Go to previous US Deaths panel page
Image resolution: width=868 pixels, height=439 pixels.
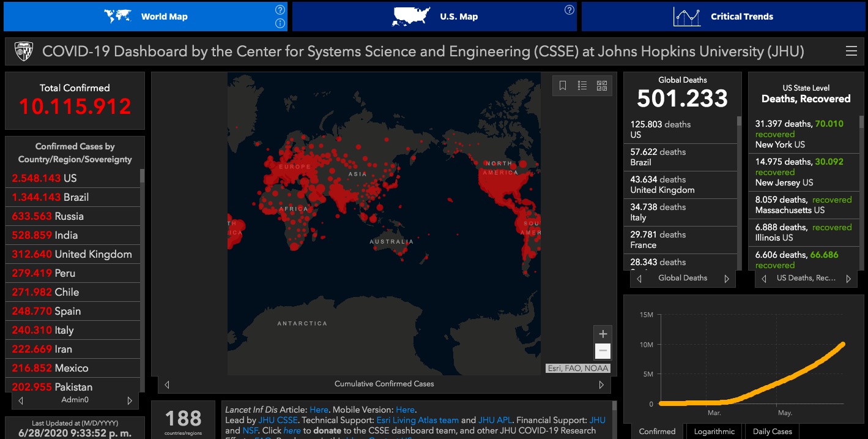[x=763, y=279]
